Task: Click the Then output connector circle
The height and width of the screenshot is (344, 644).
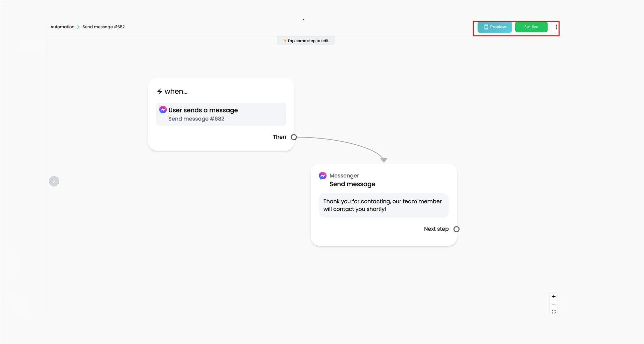Action: click(x=294, y=137)
